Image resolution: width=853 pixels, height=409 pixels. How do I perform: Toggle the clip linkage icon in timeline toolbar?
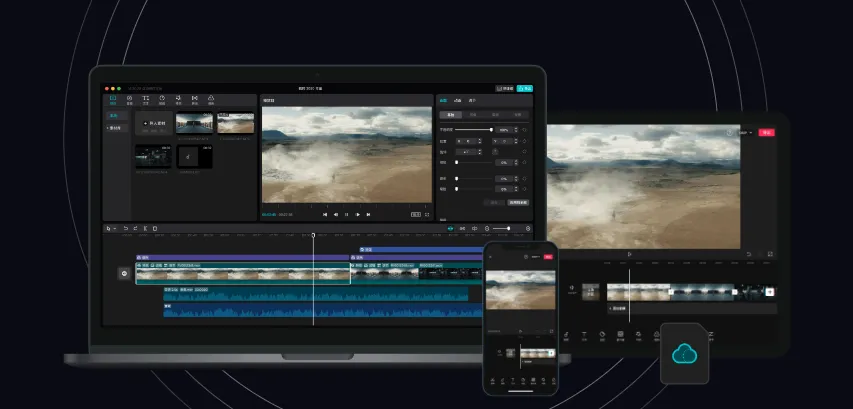[474, 228]
